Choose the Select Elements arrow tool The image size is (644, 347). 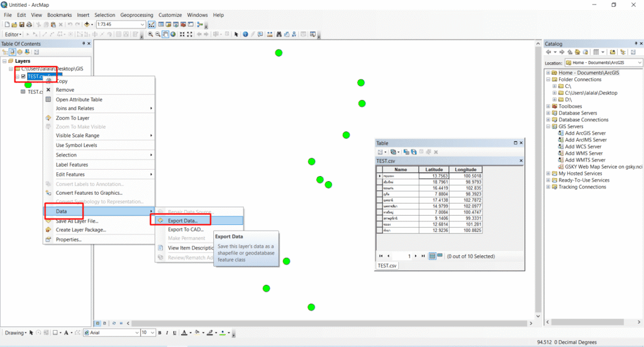(x=236, y=35)
